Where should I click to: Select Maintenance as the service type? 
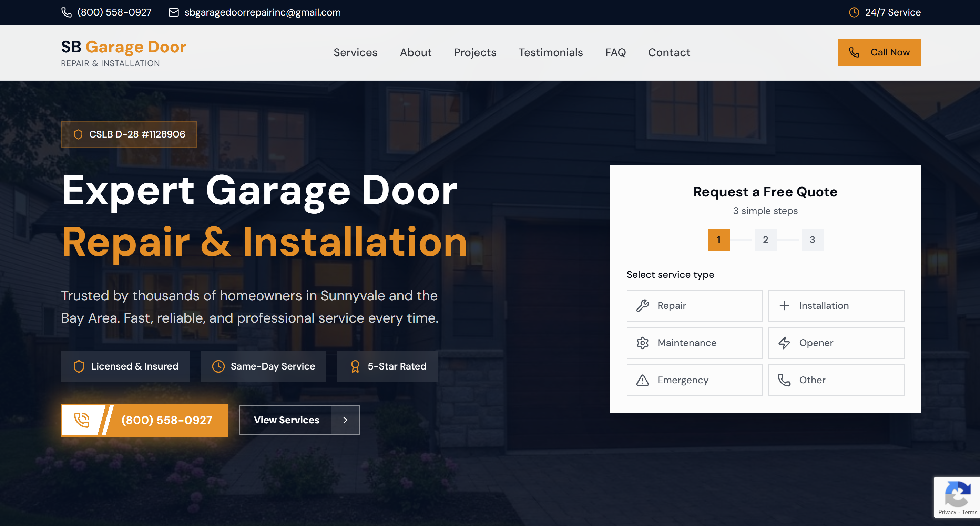pos(694,343)
